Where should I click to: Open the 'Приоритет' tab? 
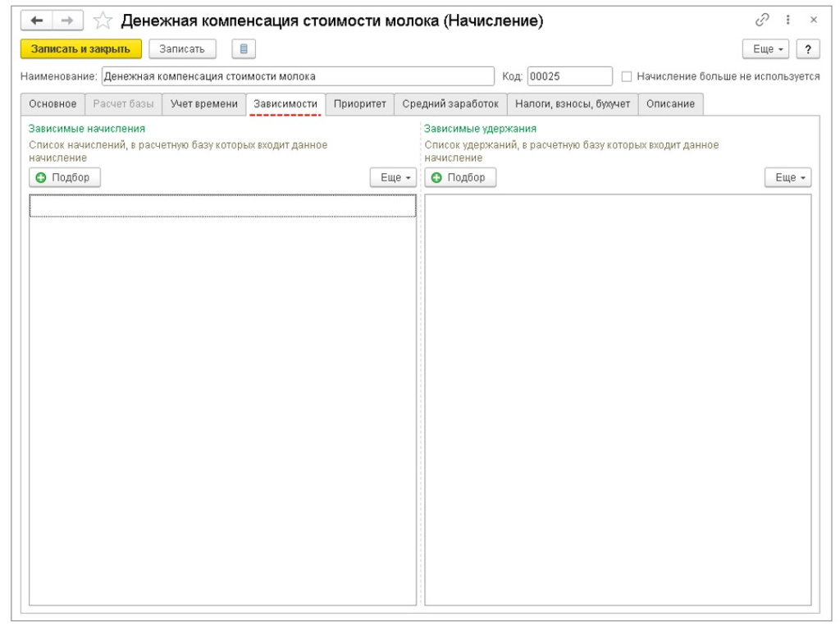[359, 104]
